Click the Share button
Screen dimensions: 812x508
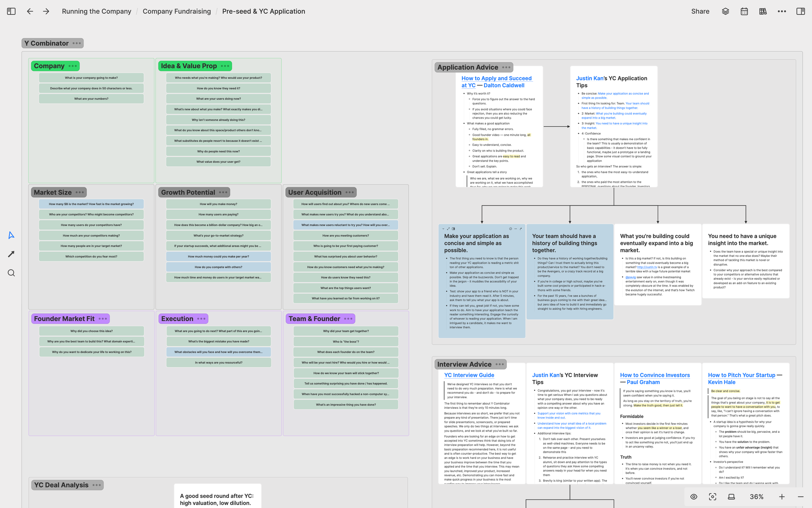pyautogui.click(x=700, y=11)
